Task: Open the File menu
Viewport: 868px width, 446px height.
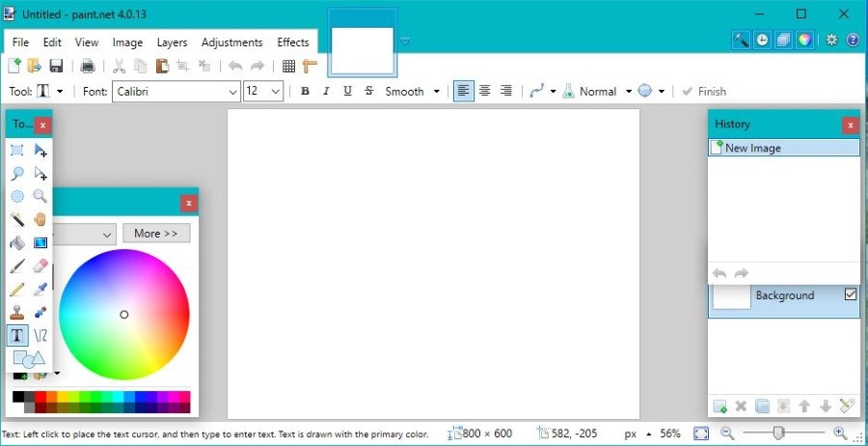Action: tap(20, 42)
